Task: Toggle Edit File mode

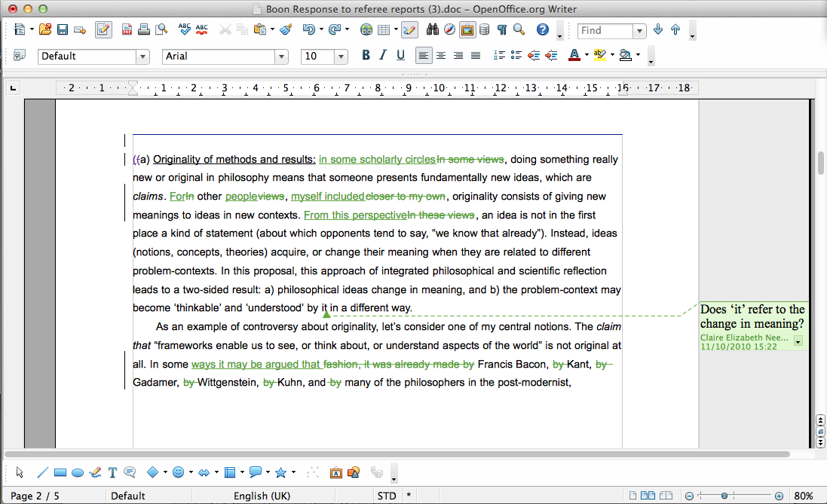Action: pyautogui.click(x=103, y=29)
